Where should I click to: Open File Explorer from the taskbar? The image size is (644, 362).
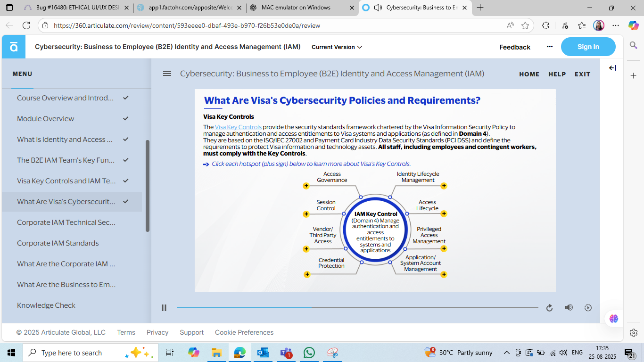(216, 353)
